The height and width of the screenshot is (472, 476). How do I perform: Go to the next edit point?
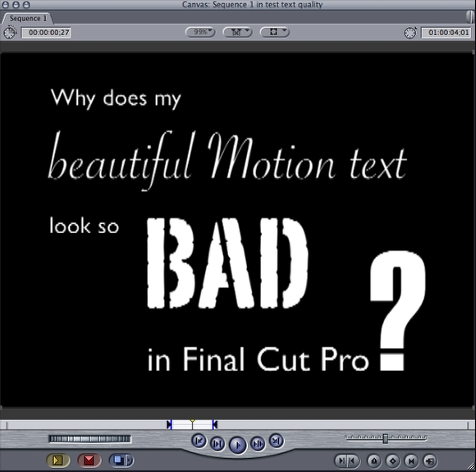tap(277, 441)
